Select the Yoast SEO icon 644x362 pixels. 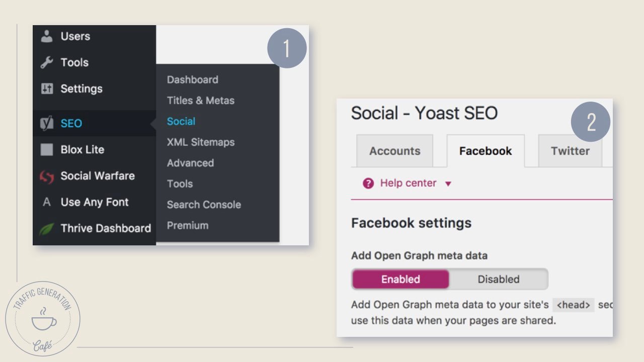coord(47,123)
